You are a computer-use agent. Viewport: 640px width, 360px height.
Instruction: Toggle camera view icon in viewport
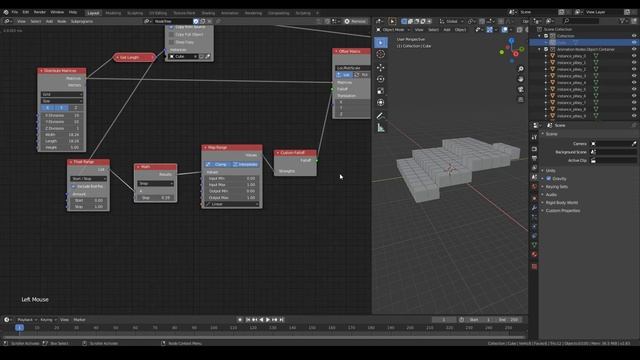520,89
